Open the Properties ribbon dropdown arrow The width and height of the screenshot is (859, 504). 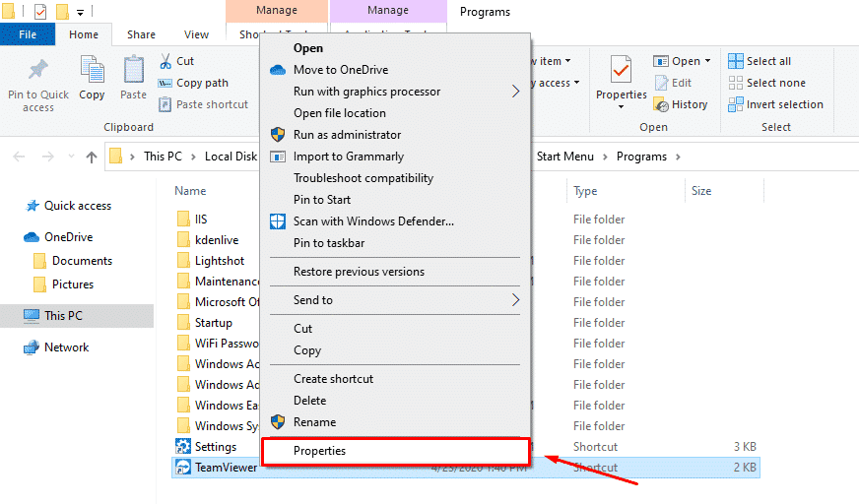[x=621, y=107]
